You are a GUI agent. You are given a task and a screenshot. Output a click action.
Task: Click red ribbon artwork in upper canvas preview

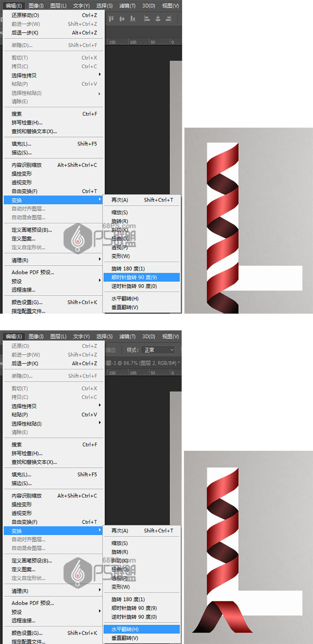(222, 229)
